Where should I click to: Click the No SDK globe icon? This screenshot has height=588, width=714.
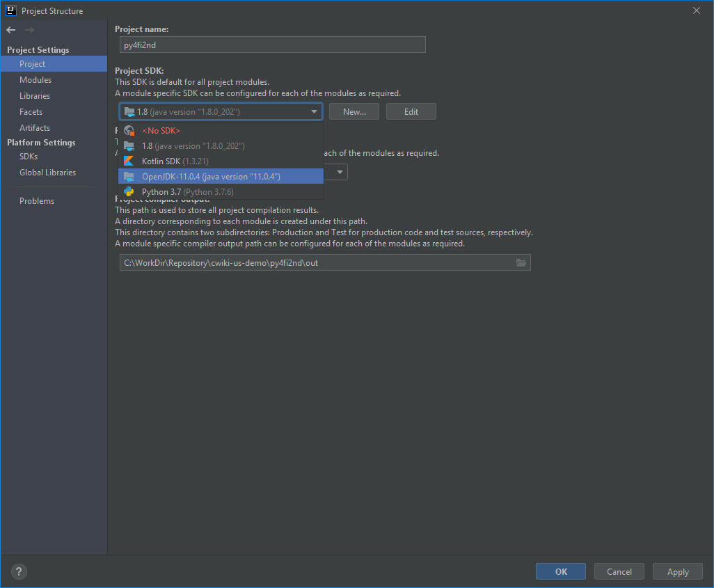click(129, 131)
